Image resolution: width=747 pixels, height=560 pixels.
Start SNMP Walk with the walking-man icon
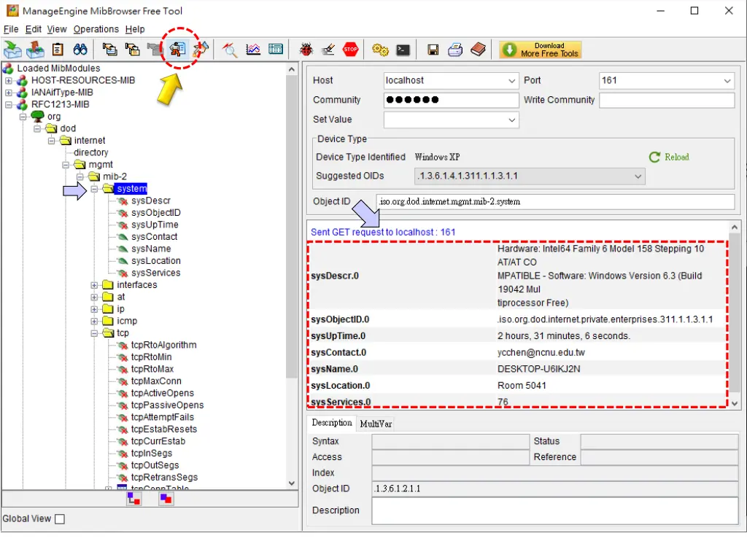[x=178, y=49]
